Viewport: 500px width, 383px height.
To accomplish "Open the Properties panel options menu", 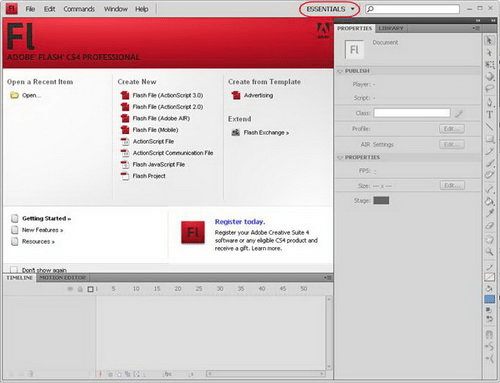I will click(476, 28).
